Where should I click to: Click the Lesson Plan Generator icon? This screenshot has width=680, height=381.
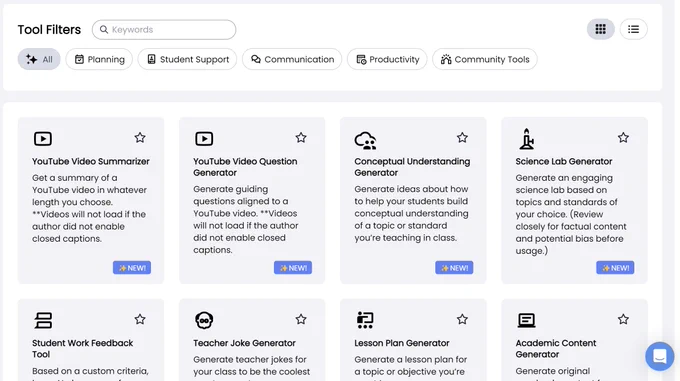click(365, 320)
